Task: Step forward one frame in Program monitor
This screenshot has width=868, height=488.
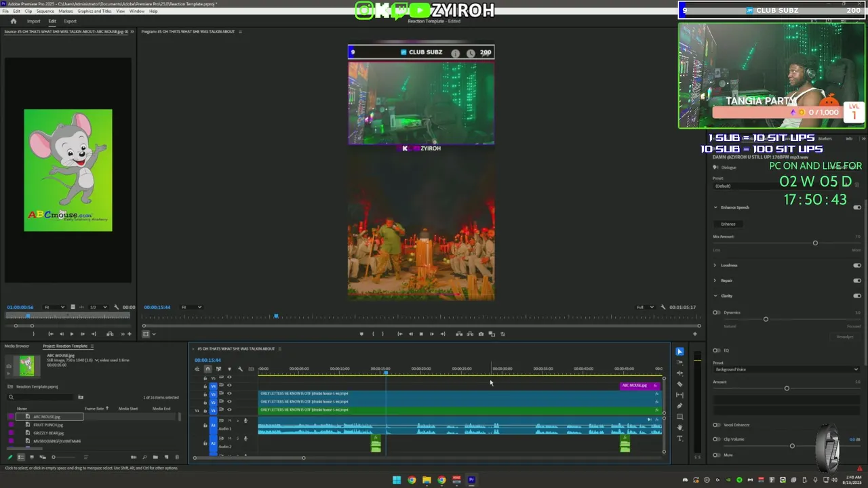Action: tap(431, 333)
